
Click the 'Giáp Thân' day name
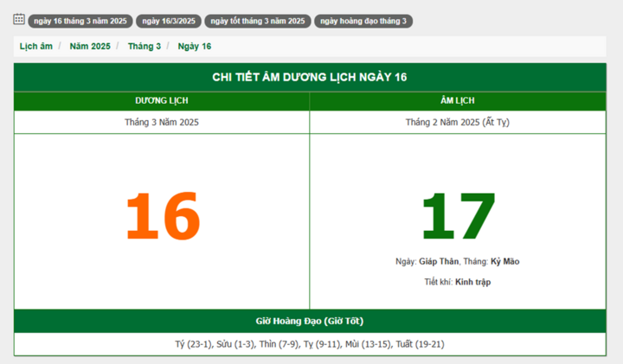coord(439,261)
